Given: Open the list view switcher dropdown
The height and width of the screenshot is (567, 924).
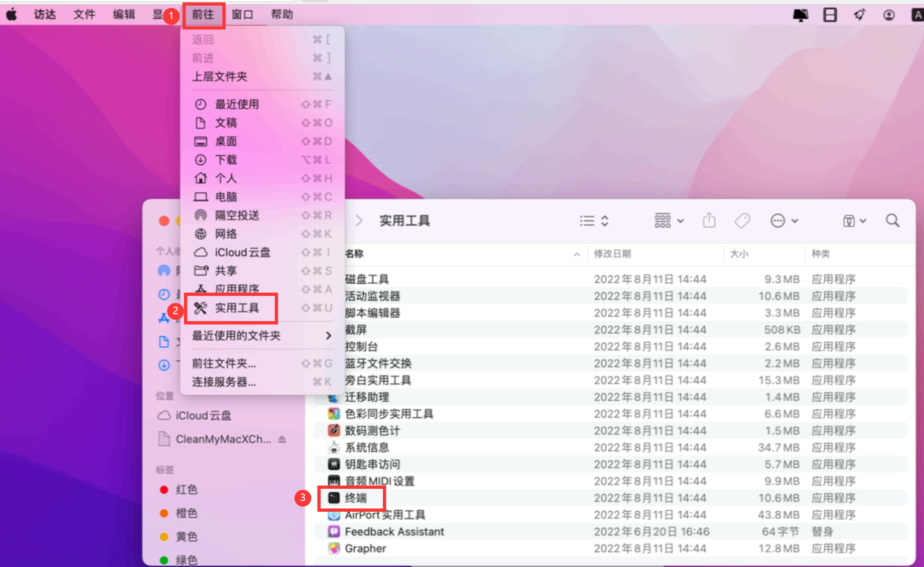Looking at the screenshot, I should pos(594,221).
